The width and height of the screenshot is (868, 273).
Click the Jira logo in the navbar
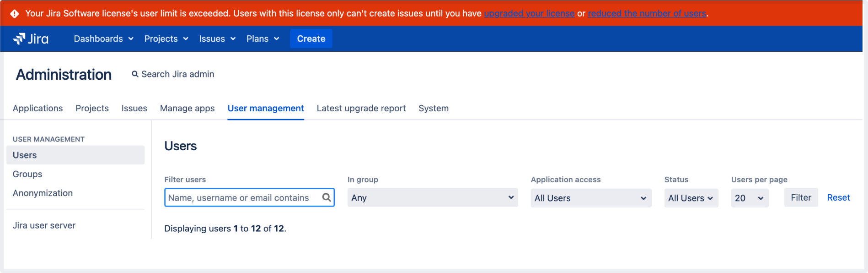click(31, 39)
